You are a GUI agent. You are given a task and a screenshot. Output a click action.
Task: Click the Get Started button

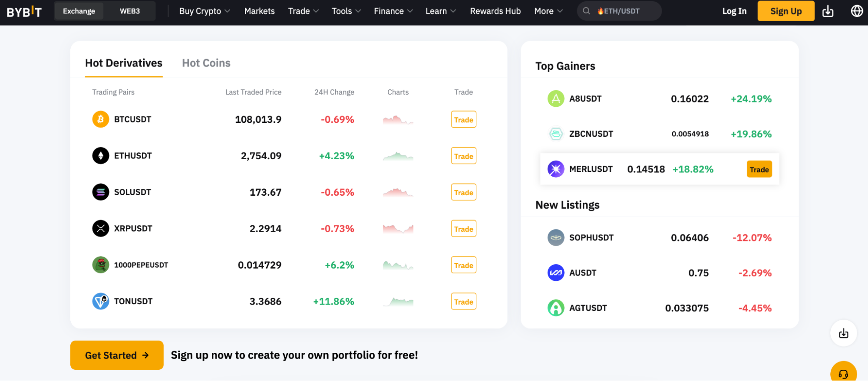[x=117, y=355]
